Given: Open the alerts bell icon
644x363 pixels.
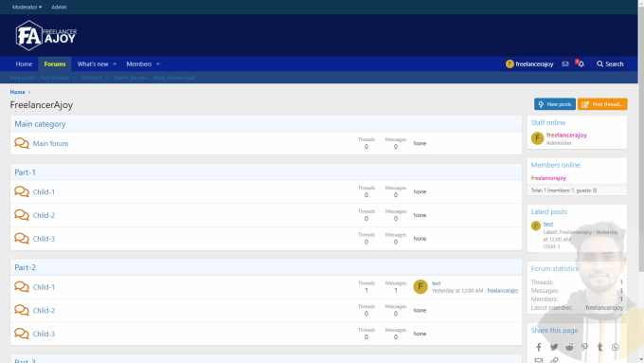Looking at the screenshot, I should click(x=580, y=64).
